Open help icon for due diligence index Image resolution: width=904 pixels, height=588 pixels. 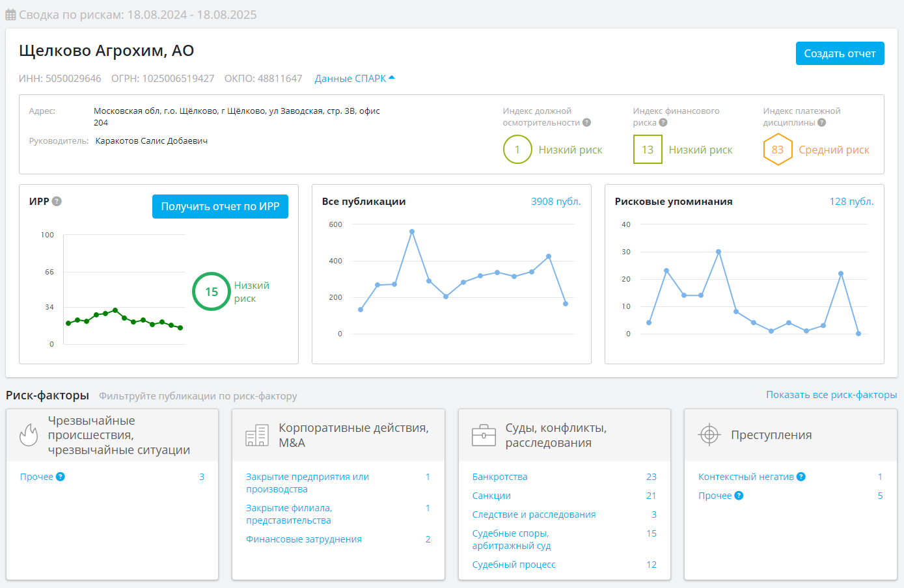pos(586,122)
